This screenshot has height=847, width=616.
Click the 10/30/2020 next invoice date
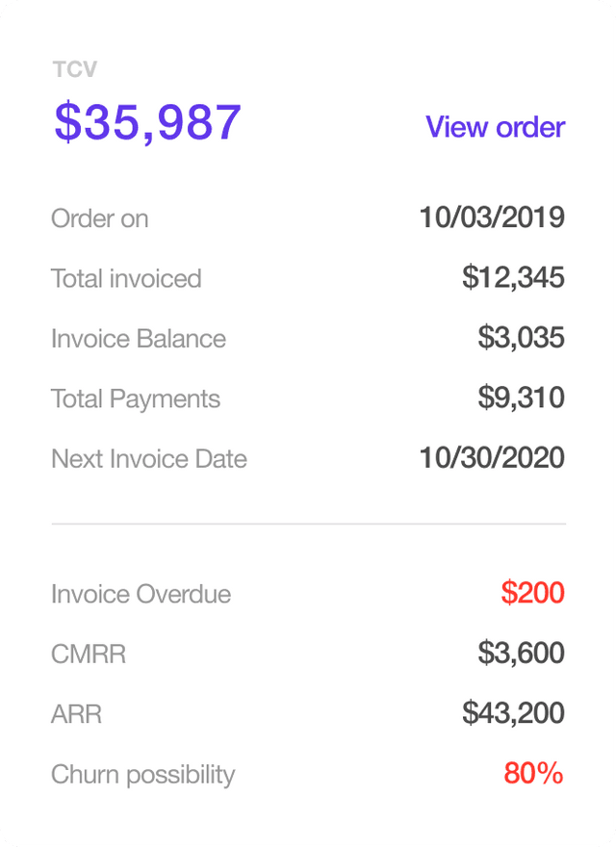click(492, 458)
